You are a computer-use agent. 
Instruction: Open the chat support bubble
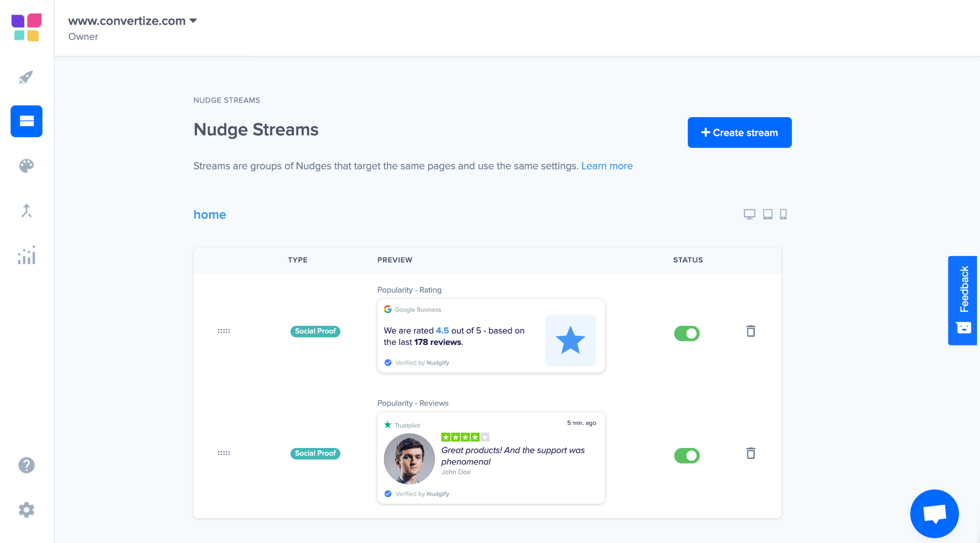(x=934, y=514)
